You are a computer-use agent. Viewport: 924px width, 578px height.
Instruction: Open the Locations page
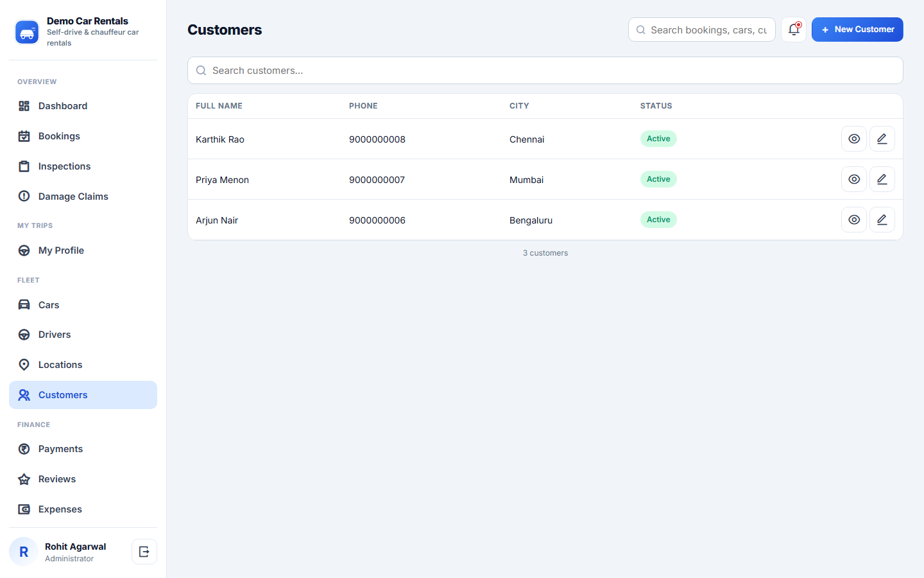(x=83, y=365)
